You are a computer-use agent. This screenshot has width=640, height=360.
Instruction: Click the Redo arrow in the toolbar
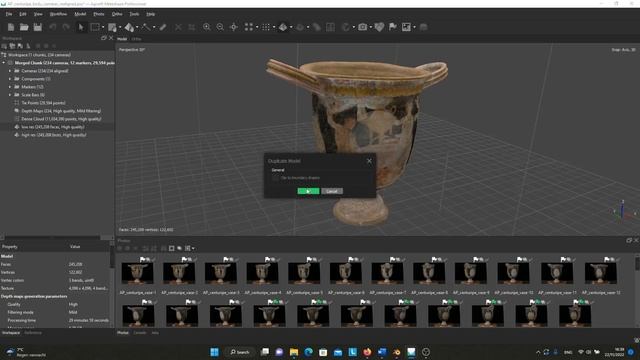coord(66,27)
